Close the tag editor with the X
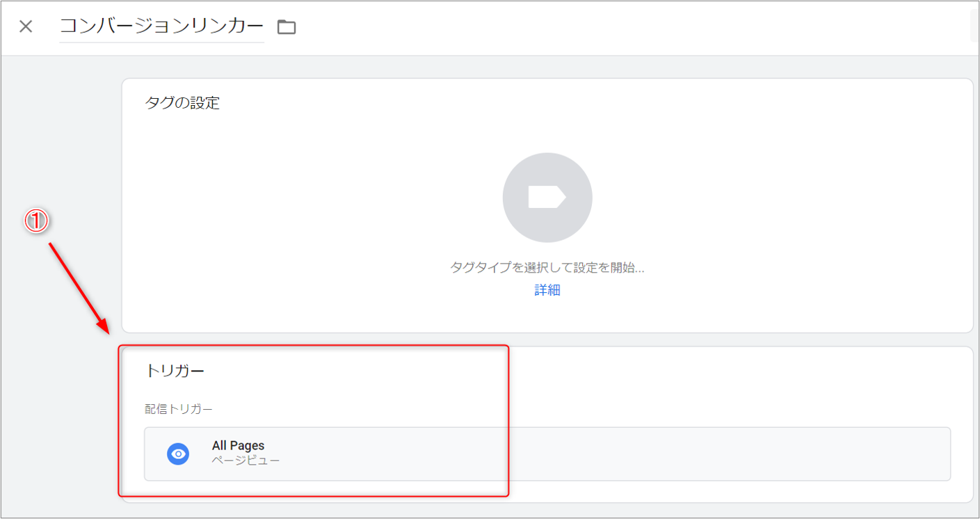Viewport: 980px width, 519px height. coord(26,27)
